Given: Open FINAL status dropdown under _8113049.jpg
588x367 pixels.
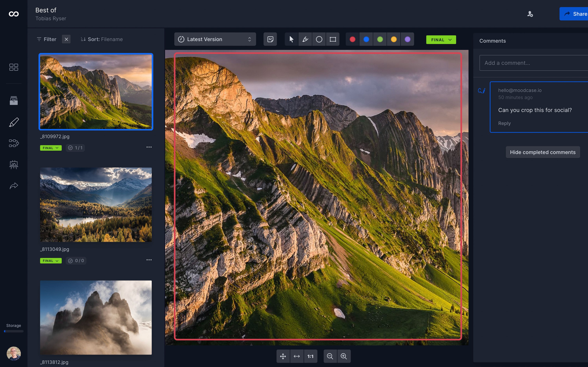Looking at the screenshot, I should pos(51,261).
